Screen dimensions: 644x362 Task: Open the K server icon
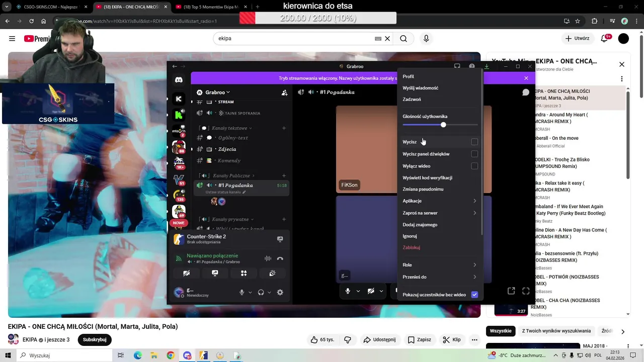(179, 99)
